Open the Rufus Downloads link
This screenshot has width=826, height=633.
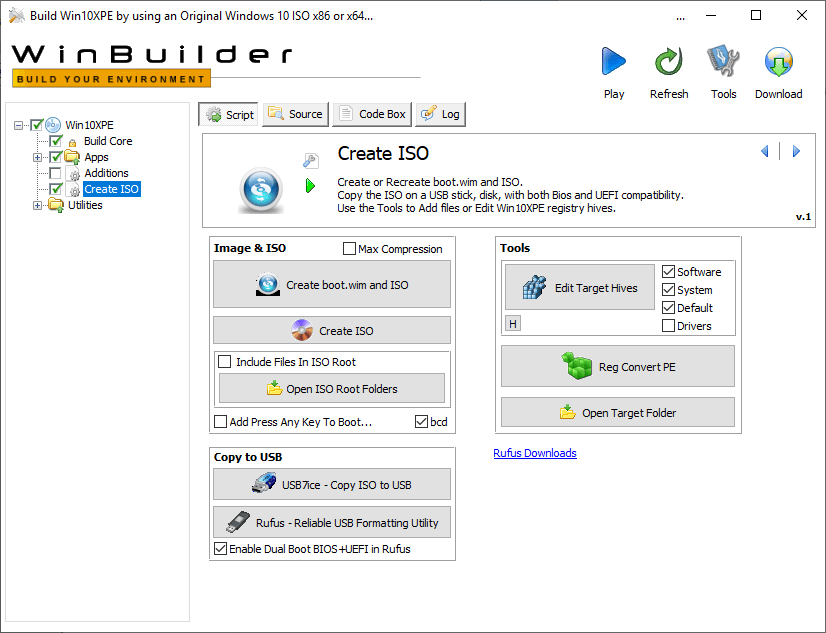click(535, 453)
